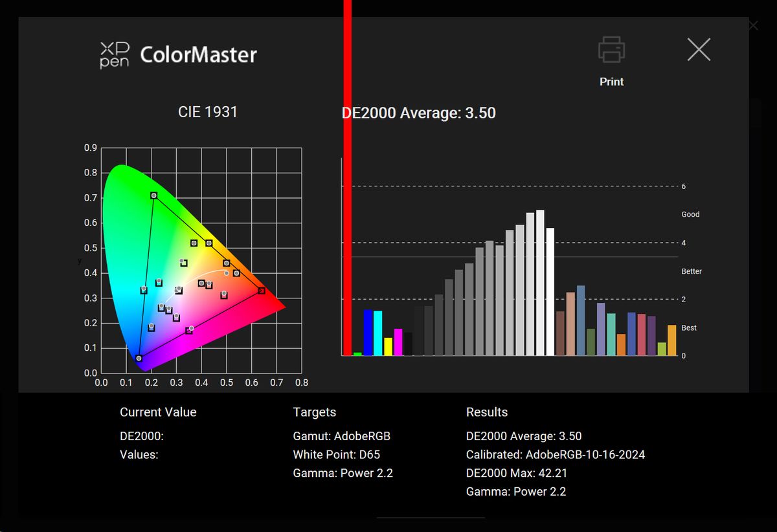Click the cyan point on gamut's left edge
Image resolution: width=777 pixels, height=532 pixels.
pos(144,290)
